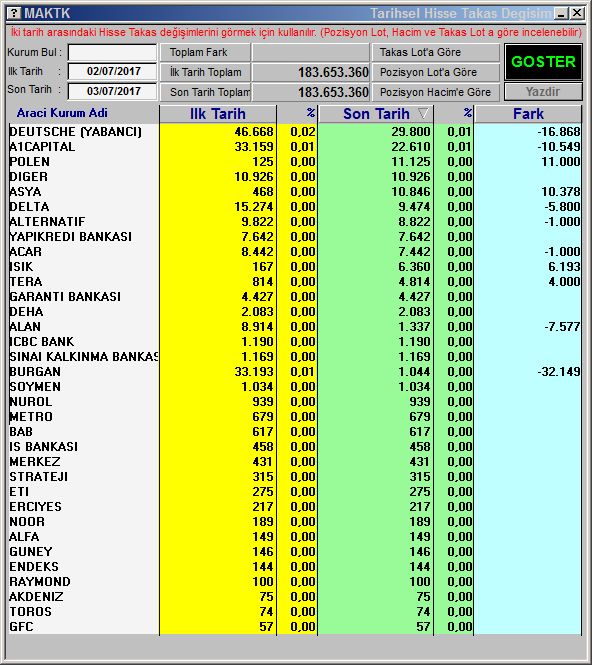Select Takas Lot'a Göre option
This screenshot has height=665, width=592.
(436, 53)
